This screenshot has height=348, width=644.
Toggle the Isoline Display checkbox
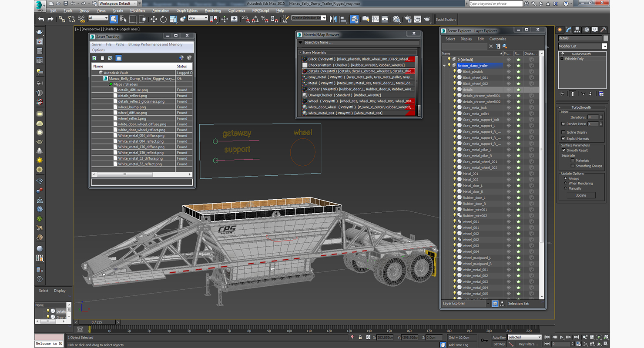coord(563,132)
